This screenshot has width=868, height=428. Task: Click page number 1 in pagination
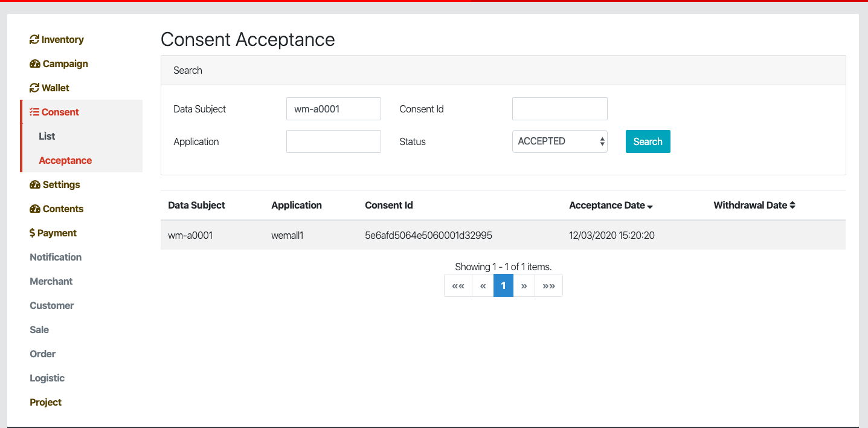click(503, 286)
